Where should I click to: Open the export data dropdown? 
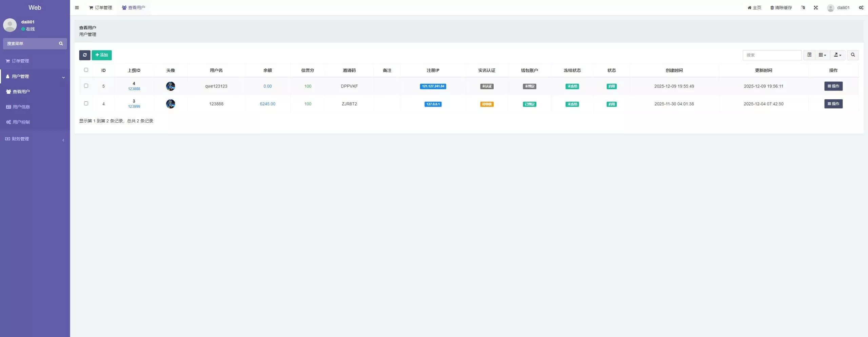(837, 55)
